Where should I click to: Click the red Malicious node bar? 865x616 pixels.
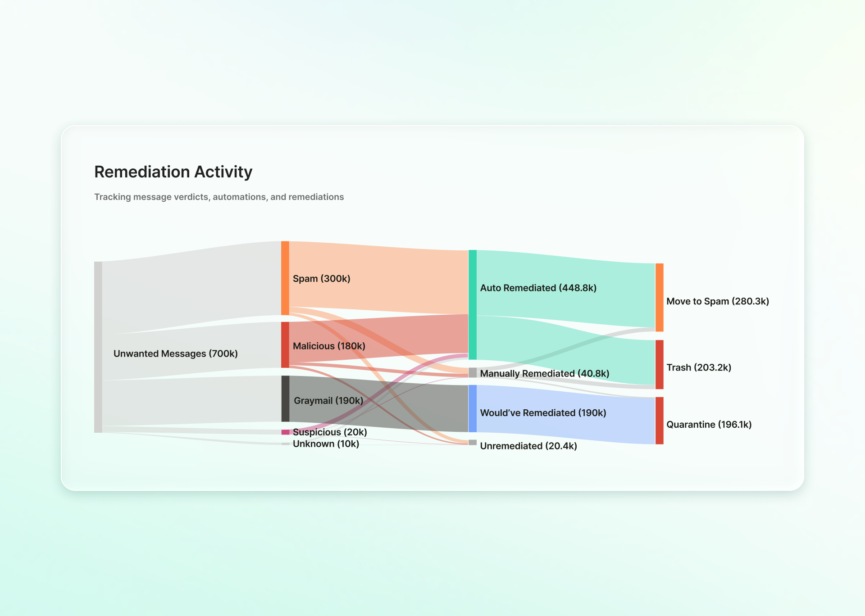click(x=285, y=344)
